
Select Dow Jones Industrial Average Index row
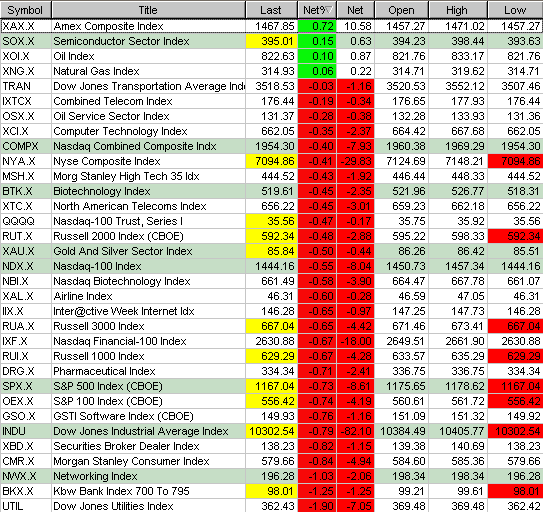(x=272, y=431)
